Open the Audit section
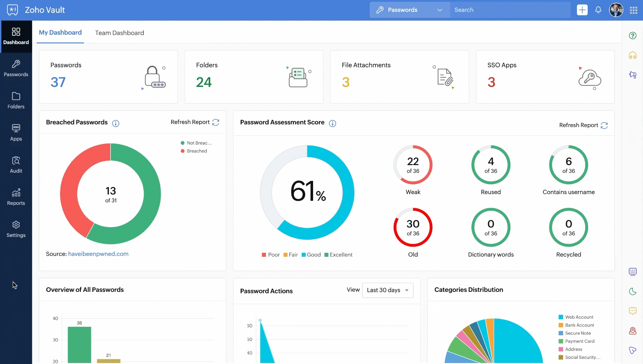Viewport: 643px width, 364px height. 16,165
